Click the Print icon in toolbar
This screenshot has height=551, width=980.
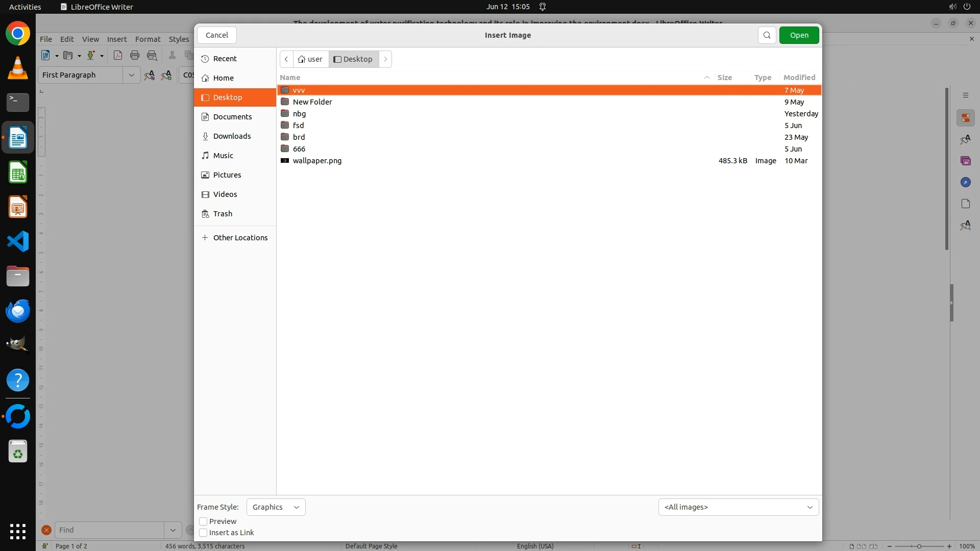click(135, 56)
